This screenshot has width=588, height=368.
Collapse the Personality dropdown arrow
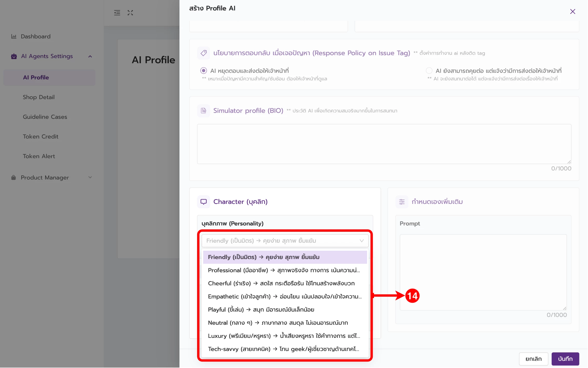click(x=362, y=241)
